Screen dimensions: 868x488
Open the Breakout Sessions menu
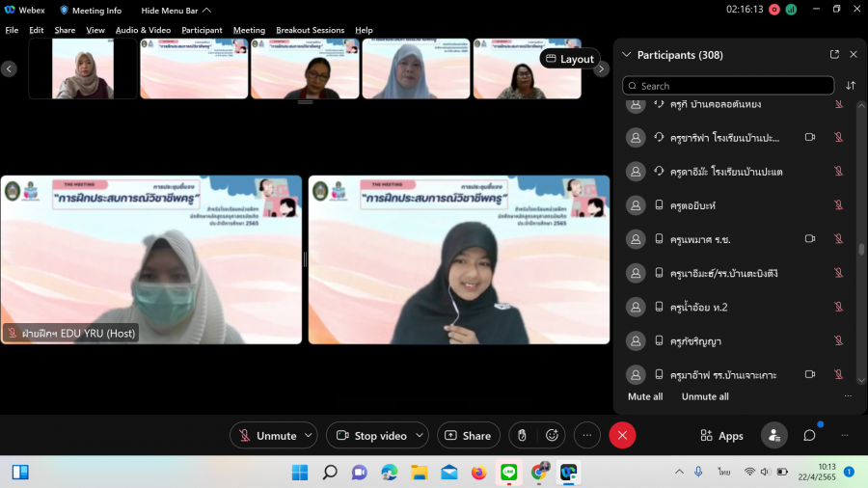click(310, 30)
